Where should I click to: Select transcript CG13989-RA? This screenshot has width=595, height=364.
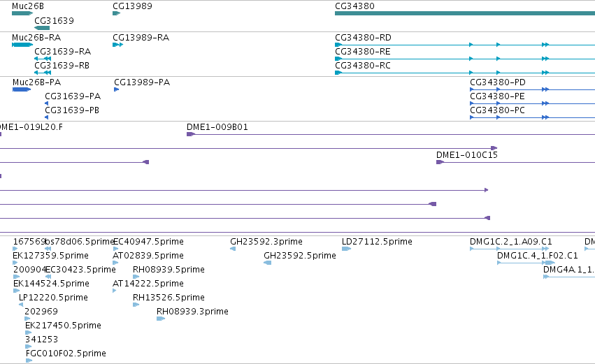(117, 45)
